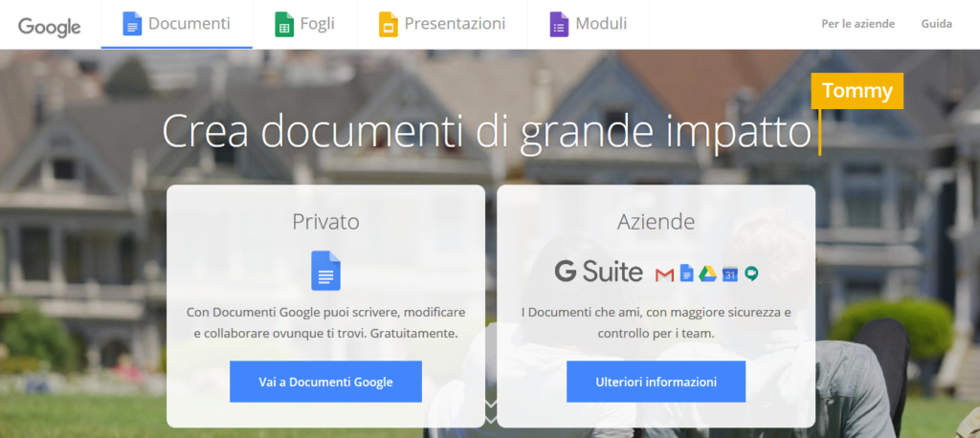
Task: Click the green Fogli spreadsheet icon
Action: pos(284,24)
